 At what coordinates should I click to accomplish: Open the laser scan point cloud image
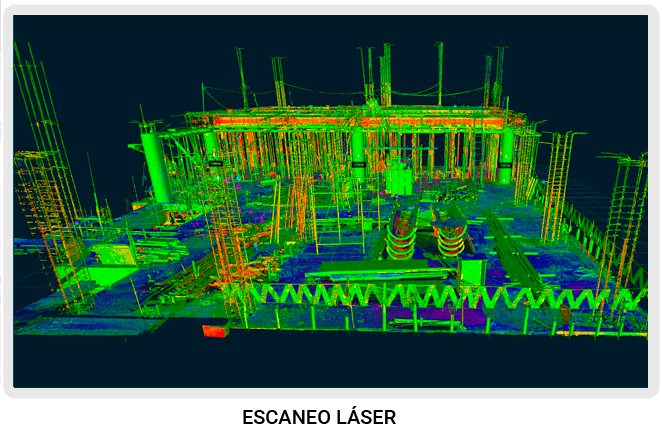pyautogui.click(x=331, y=201)
